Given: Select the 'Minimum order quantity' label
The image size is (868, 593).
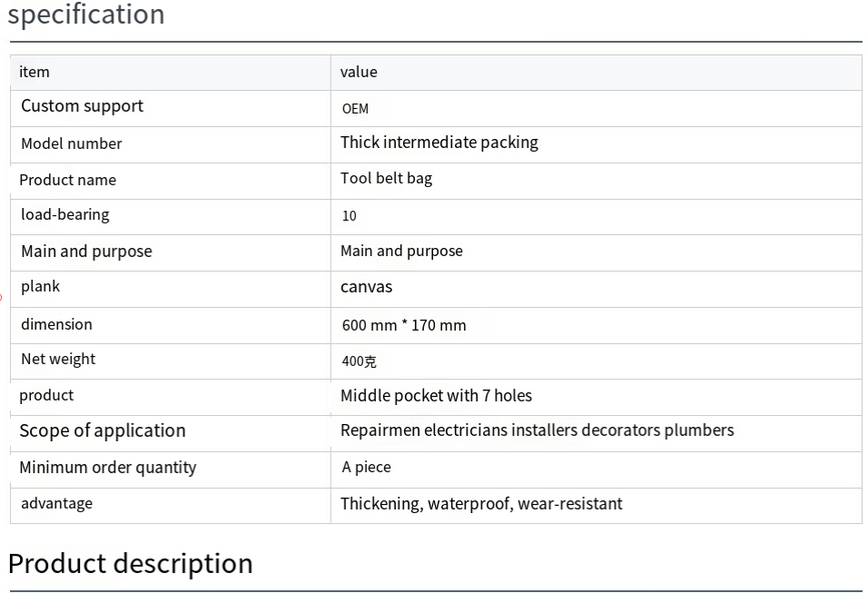Looking at the screenshot, I should [108, 468].
